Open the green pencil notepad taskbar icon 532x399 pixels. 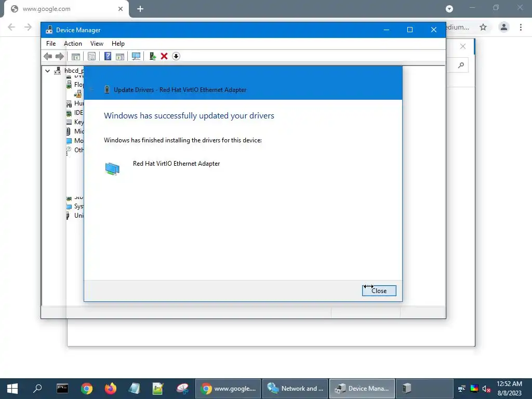[158, 389]
